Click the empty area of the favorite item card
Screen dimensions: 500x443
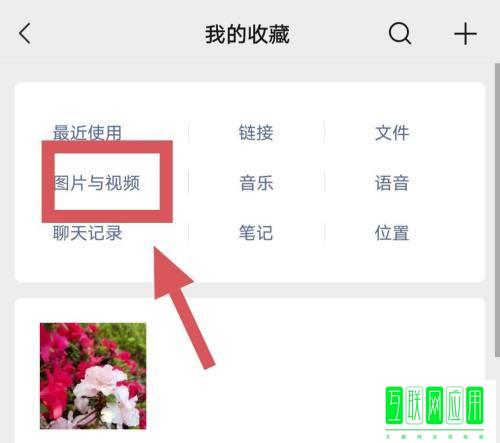(x=267, y=350)
